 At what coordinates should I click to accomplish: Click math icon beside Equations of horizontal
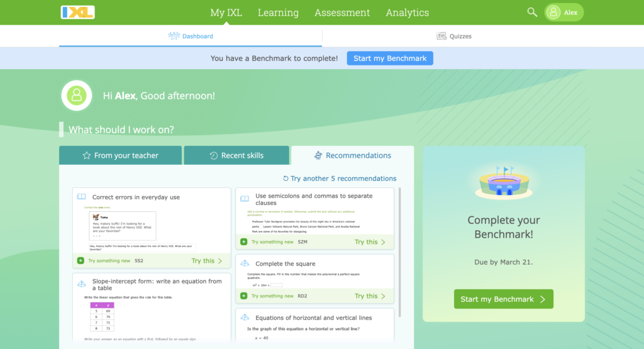[245, 318]
